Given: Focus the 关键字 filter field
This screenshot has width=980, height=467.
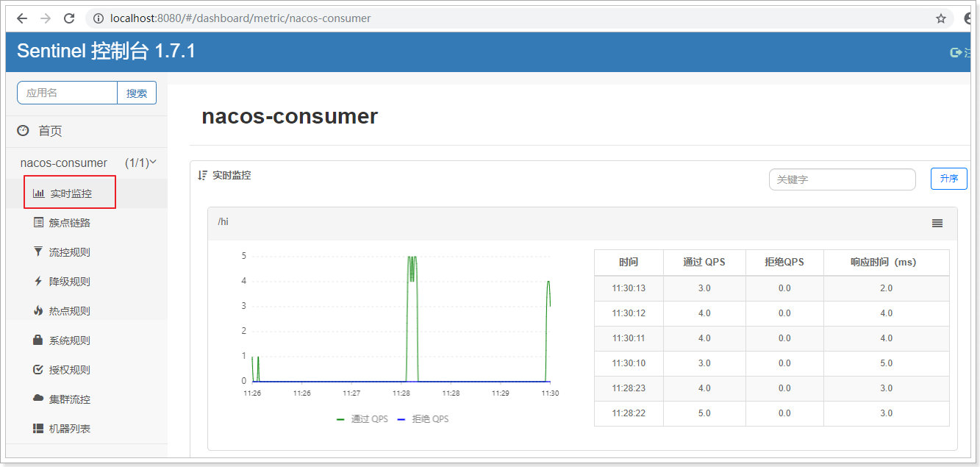Looking at the screenshot, I should tap(843, 179).
